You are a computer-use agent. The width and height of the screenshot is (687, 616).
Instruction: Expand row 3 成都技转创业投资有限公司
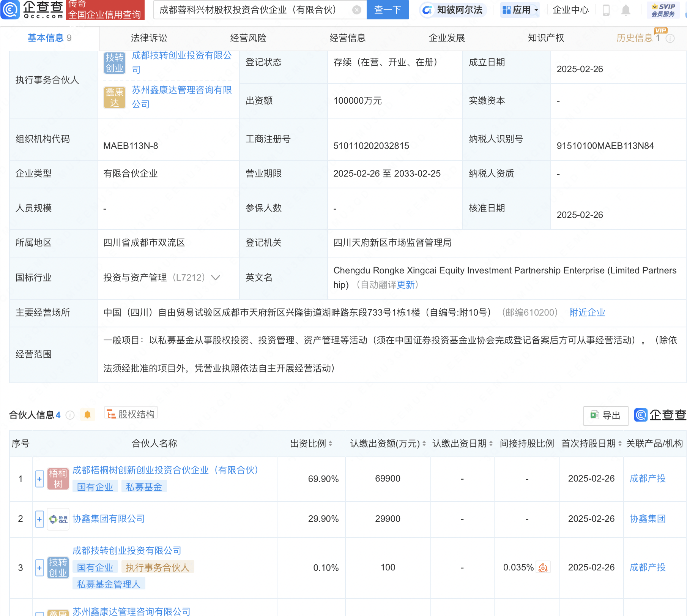(39, 568)
